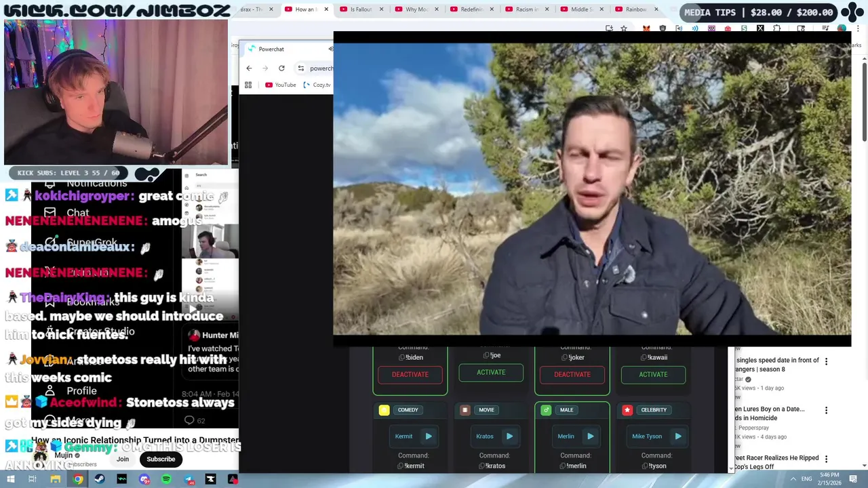
Task: Open Cozy.tv bookmark in Powerchat window
Action: coord(317,85)
